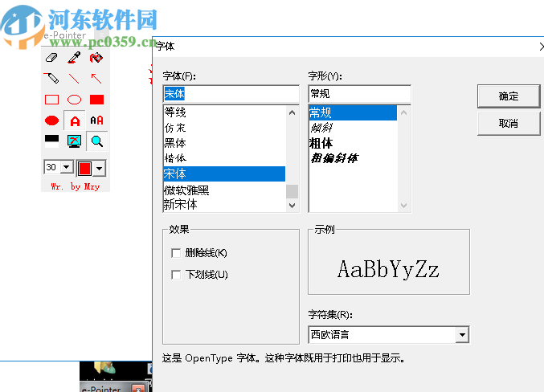Viewport: 544px width, 392px height.
Task: Select the pencil freehand drawing tool
Action: pyautogui.click(x=51, y=79)
